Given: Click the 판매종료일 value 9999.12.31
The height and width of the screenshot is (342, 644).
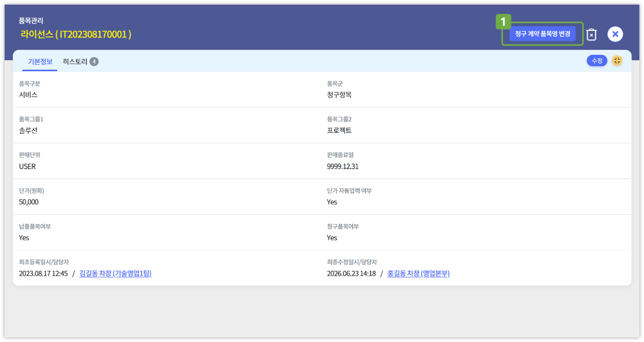Looking at the screenshot, I should tap(343, 166).
